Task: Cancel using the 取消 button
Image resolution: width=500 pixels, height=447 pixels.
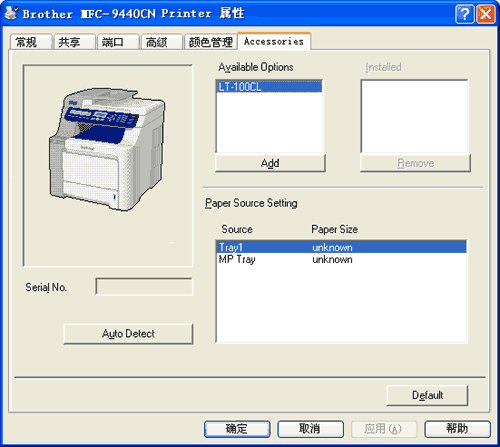Action: pyautogui.click(x=310, y=429)
